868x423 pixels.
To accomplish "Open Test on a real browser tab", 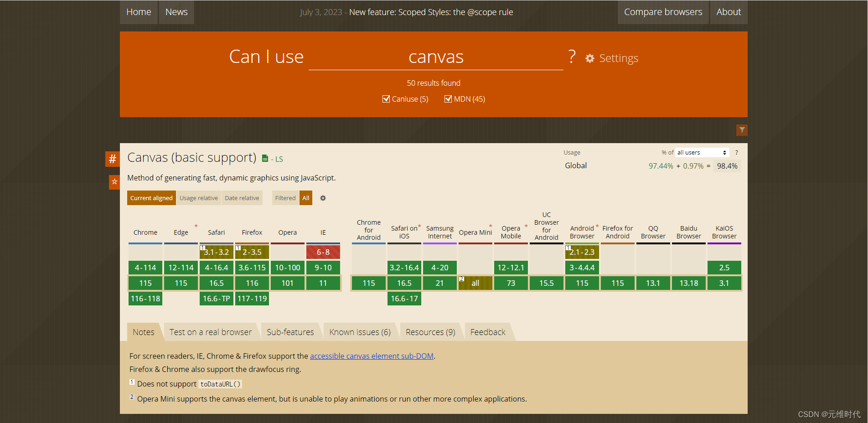I will pos(211,332).
